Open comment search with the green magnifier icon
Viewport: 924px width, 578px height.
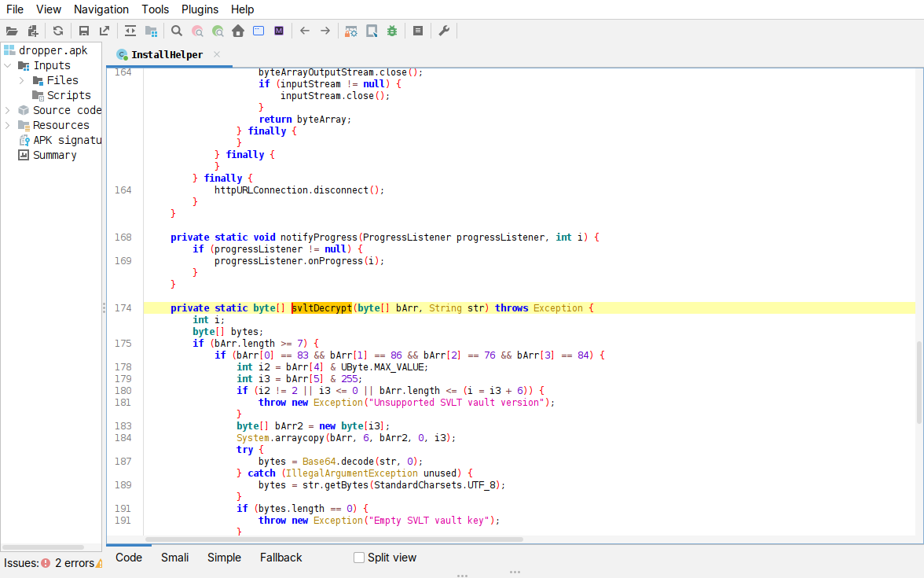(x=218, y=31)
